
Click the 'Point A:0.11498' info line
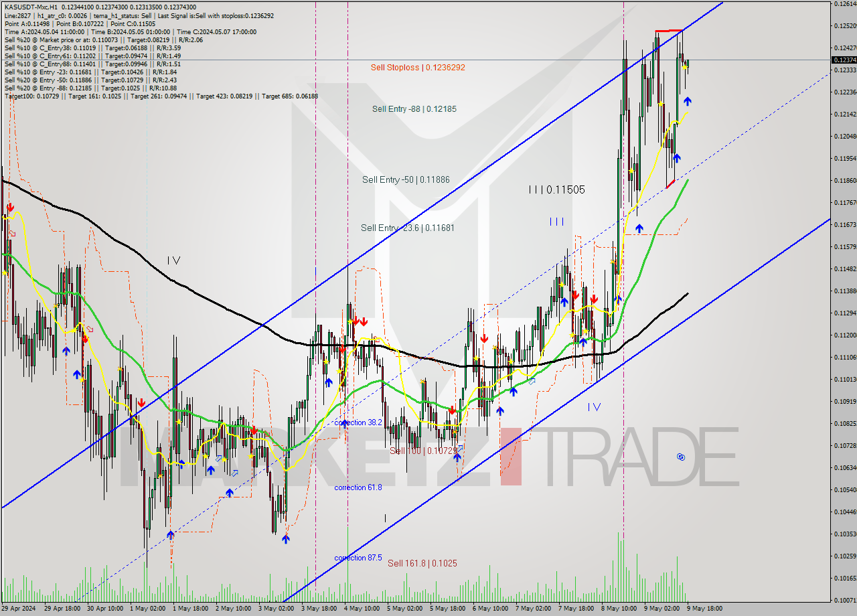click(80, 23)
